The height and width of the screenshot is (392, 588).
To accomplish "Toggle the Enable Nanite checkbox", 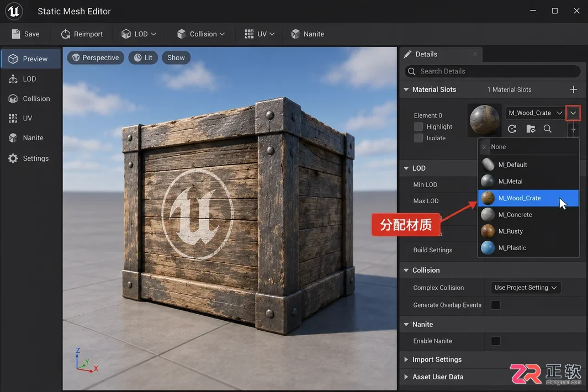I will click(495, 341).
